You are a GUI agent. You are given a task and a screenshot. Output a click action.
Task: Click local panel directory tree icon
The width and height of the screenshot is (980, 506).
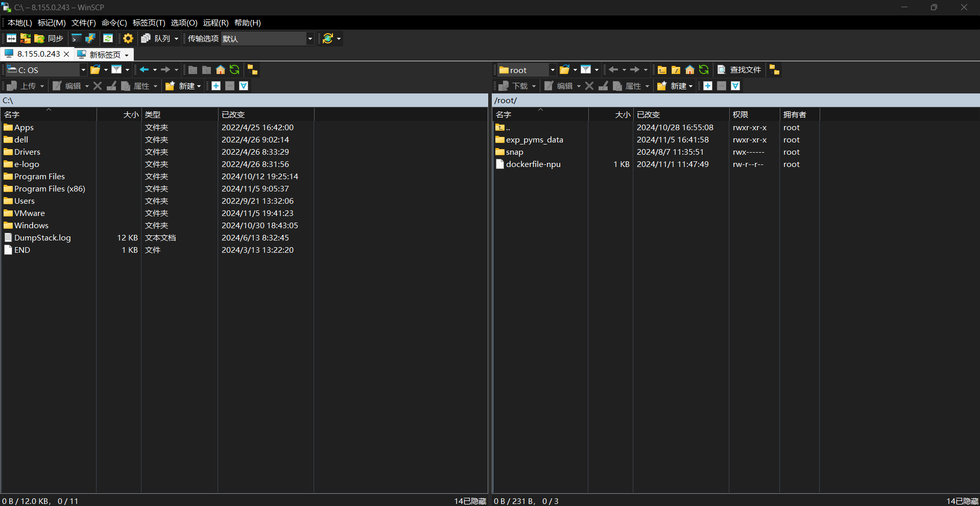[252, 70]
